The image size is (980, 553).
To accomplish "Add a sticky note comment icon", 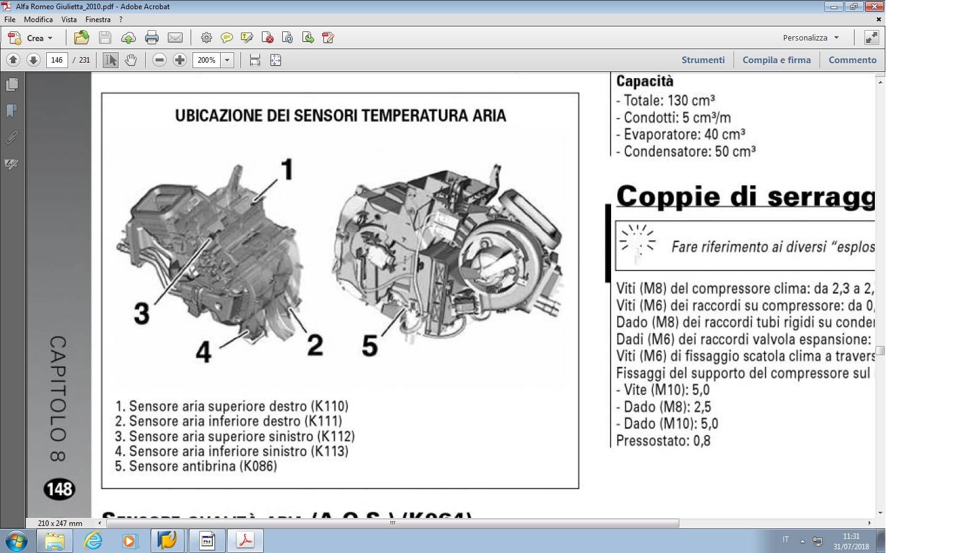I will pyautogui.click(x=227, y=38).
